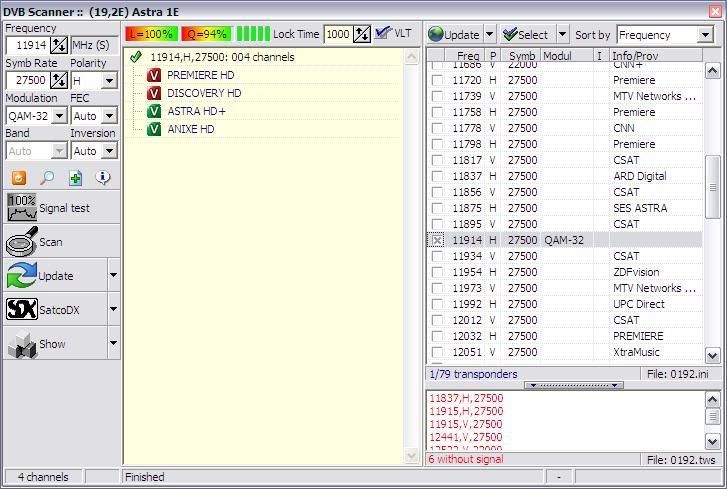Check the 11954 H ZDFvision box
The width and height of the screenshot is (727, 489).
pos(437,272)
